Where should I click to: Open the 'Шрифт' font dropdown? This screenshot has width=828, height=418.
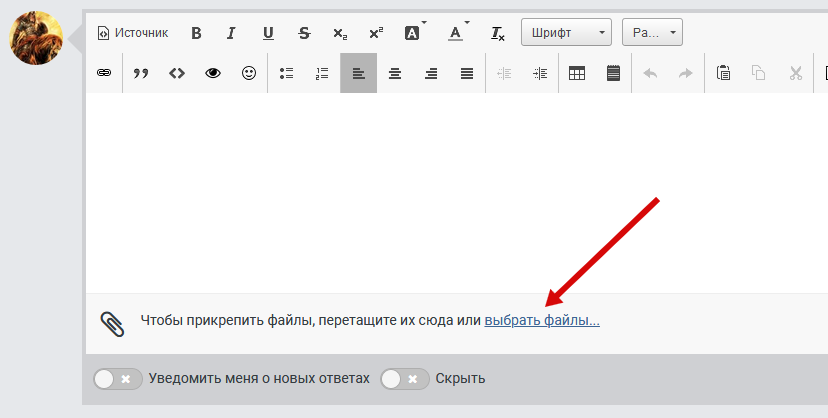(x=566, y=33)
